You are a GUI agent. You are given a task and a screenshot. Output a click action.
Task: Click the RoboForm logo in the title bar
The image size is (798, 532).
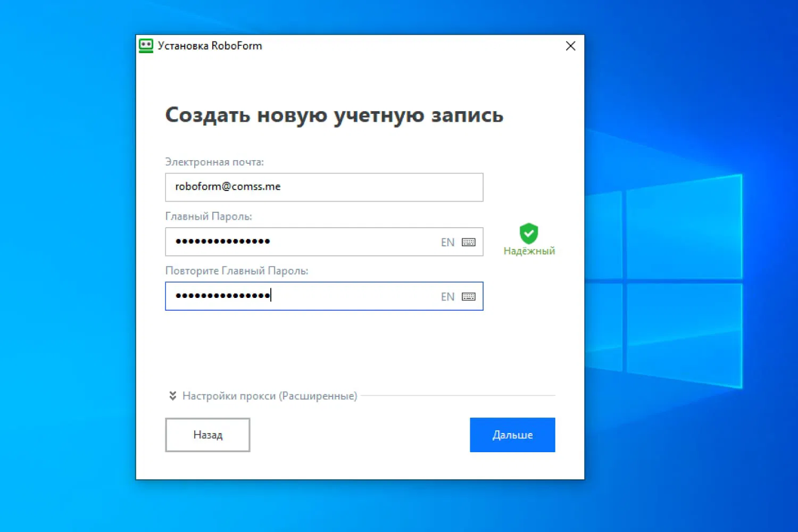pos(146,46)
